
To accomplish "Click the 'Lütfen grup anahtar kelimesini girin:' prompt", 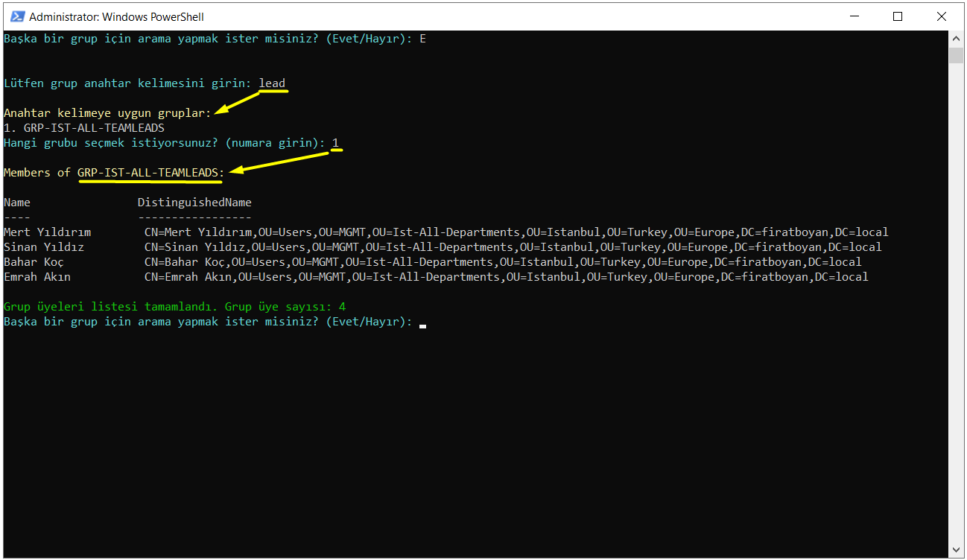I will 127,83.
